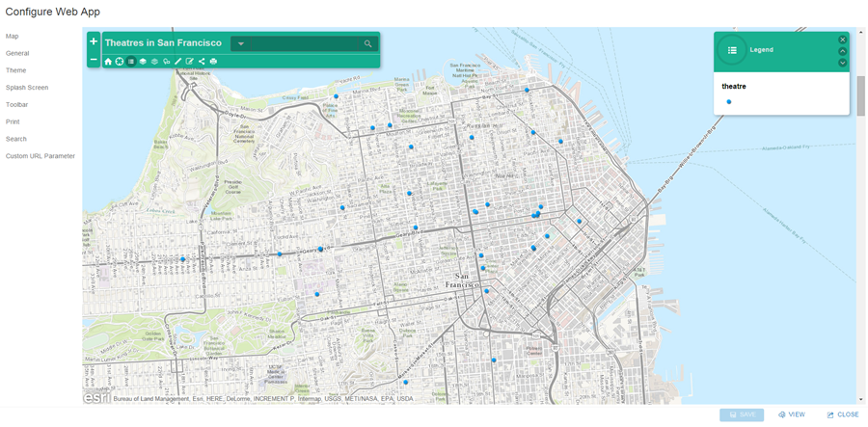Open the Map configuration section
The height and width of the screenshot is (427, 868).
[13, 36]
